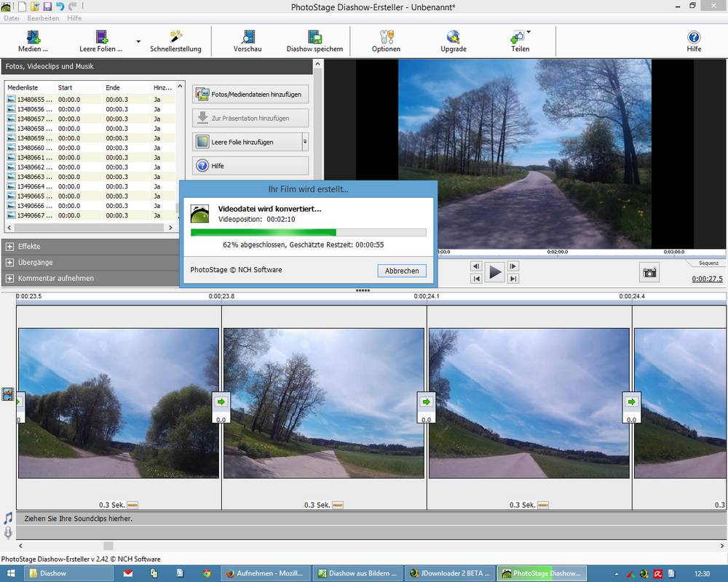Expand the Übergänge section
Viewport: 728px width, 582px height.
tap(10, 263)
